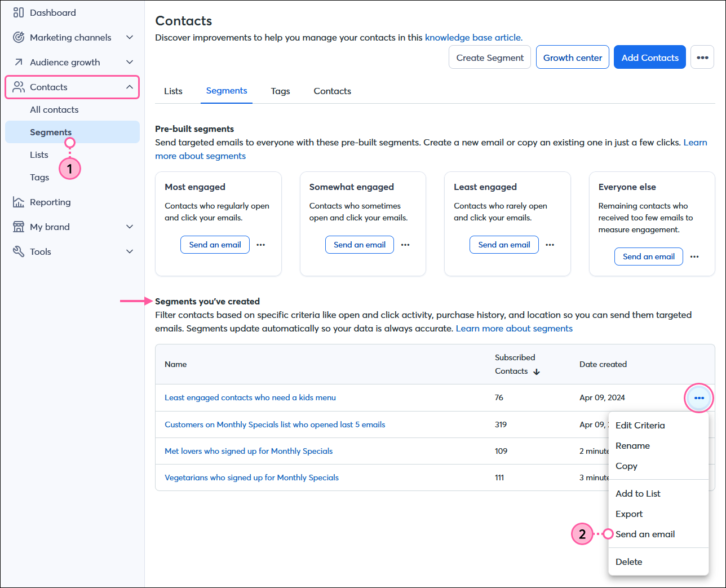This screenshot has height=588, width=726.
Task: Send an email to Least engaged
Action: 504,245
